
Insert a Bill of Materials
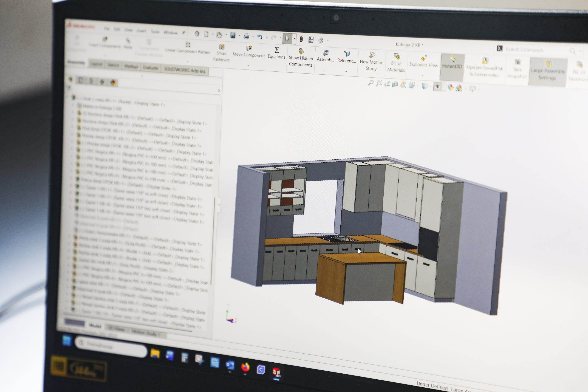click(x=396, y=63)
